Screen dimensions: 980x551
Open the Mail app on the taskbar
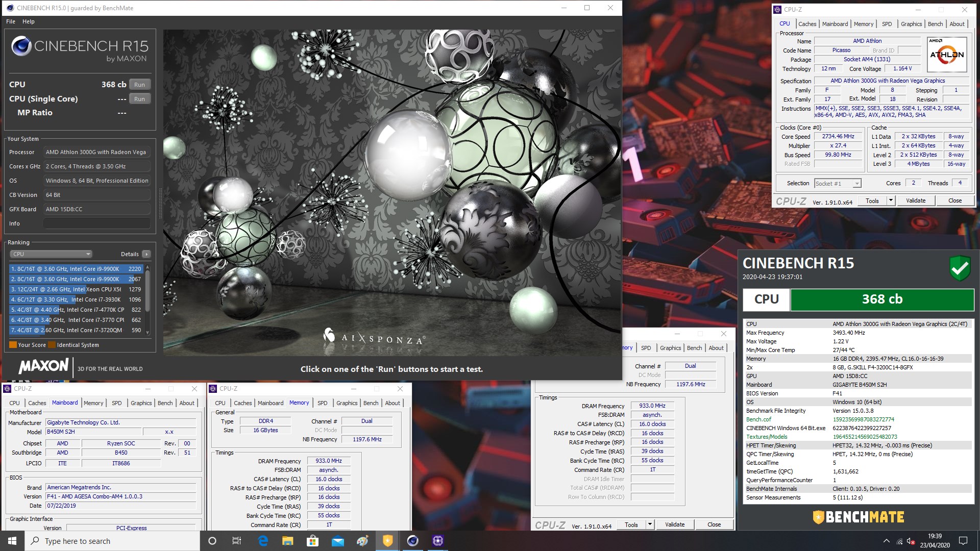pos(338,541)
